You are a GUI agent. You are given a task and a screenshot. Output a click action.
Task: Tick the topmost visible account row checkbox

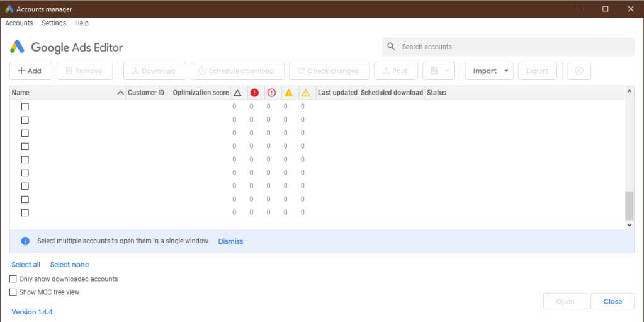point(25,106)
